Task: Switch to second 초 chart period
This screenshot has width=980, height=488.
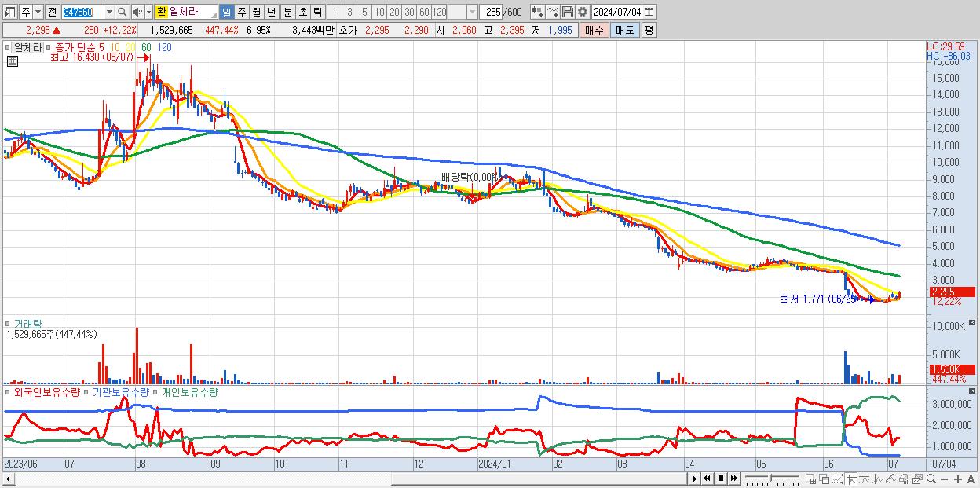Action: pos(303,12)
